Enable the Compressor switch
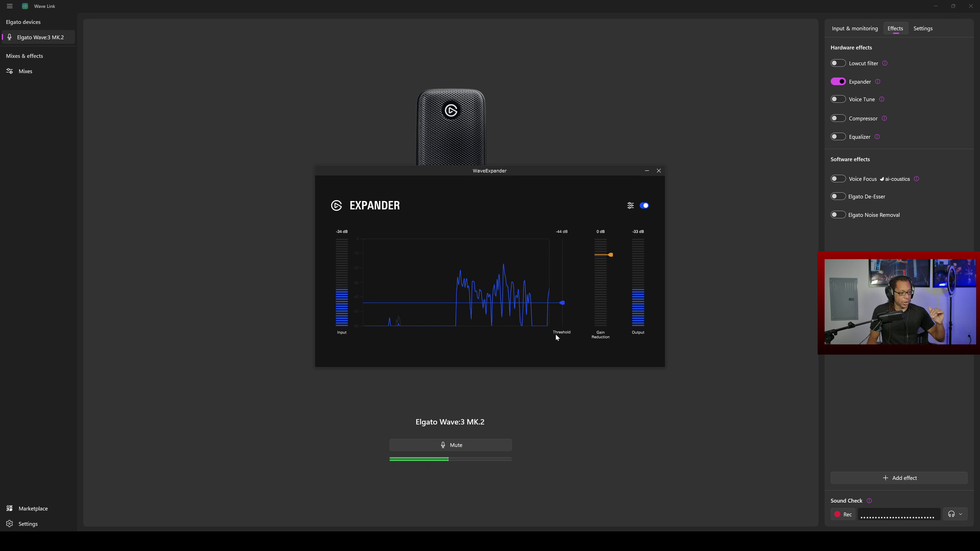Screen dimensions: 980x551 (838, 118)
